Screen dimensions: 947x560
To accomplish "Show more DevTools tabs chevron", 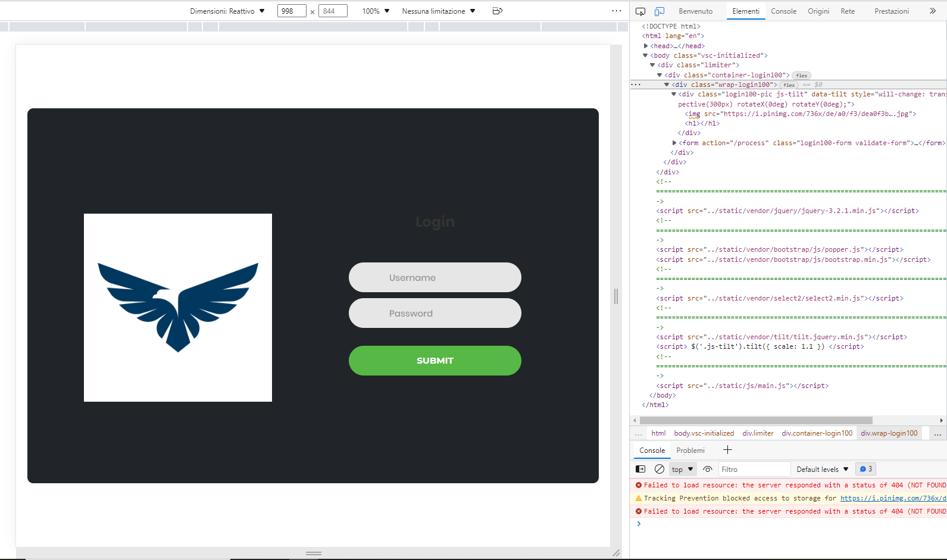I will [x=933, y=11].
